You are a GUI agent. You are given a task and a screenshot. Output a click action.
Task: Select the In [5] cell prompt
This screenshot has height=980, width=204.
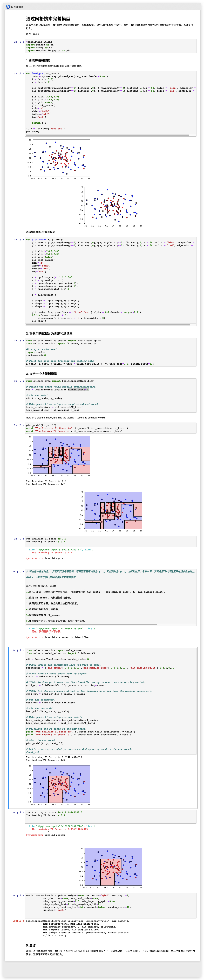pos(19,239)
